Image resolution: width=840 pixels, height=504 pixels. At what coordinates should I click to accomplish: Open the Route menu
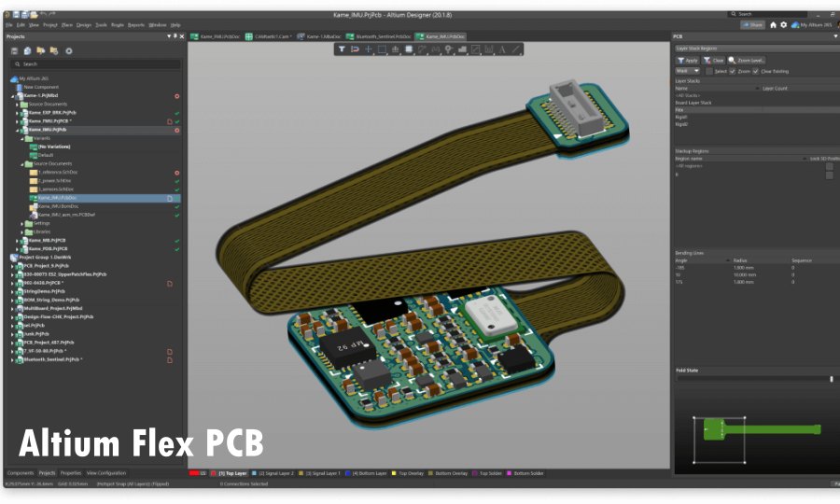118,25
